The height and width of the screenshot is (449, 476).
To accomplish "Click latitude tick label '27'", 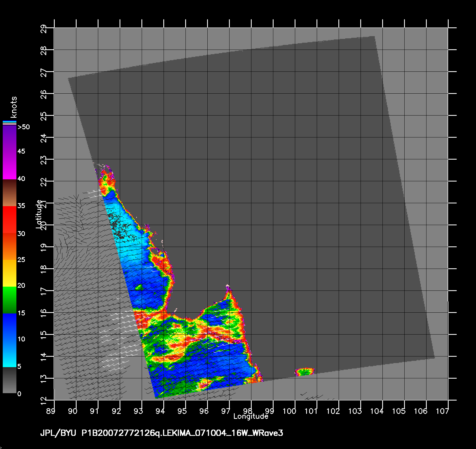I will (43, 73).
